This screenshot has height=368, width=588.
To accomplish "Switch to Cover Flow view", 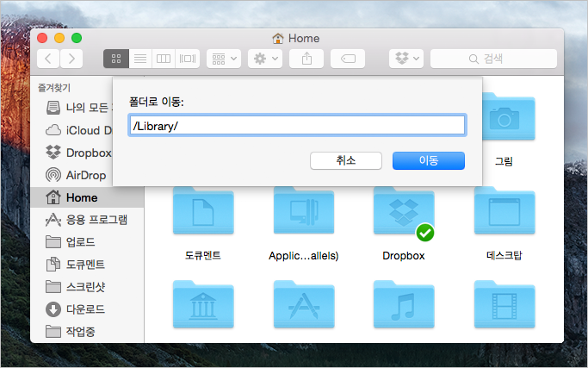I will tap(187, 59).
